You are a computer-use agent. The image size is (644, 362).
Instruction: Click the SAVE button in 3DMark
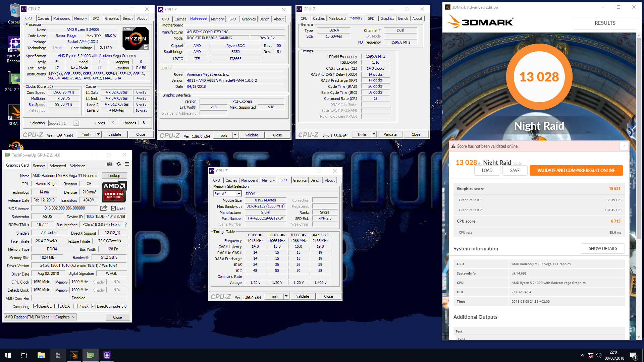click(515, 170)
